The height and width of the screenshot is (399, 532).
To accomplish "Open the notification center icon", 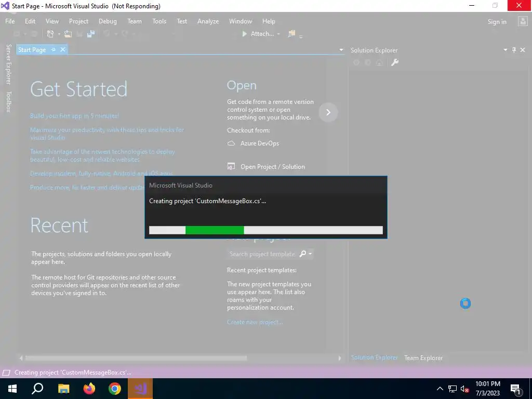I will coord(516,389).
